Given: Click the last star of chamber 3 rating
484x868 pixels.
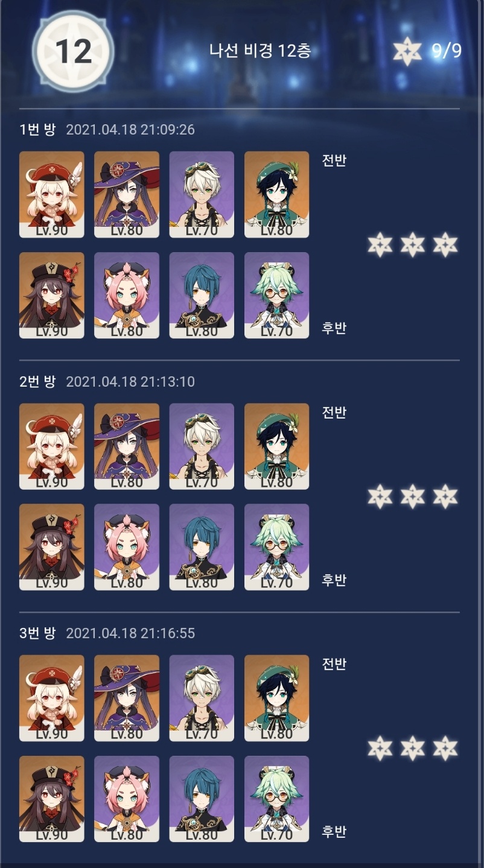Looking at the screenshot, I should coord(445,748).
